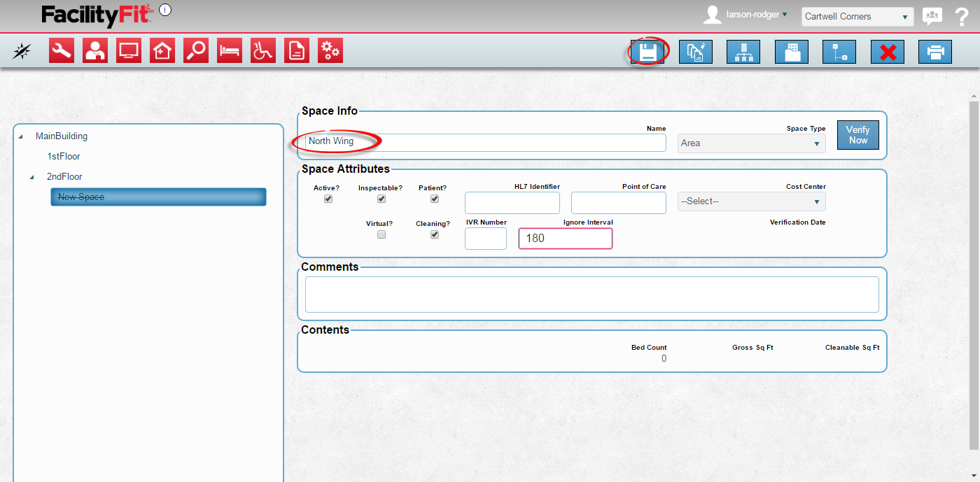The image size is (980, 482).
Task: Click the question mark help button
Action: point(960,17)
